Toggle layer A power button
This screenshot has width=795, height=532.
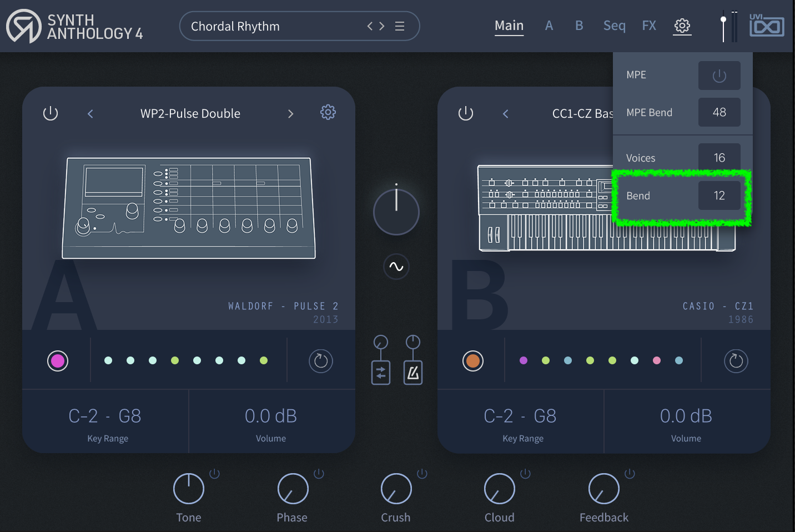[x=51, y=113]
